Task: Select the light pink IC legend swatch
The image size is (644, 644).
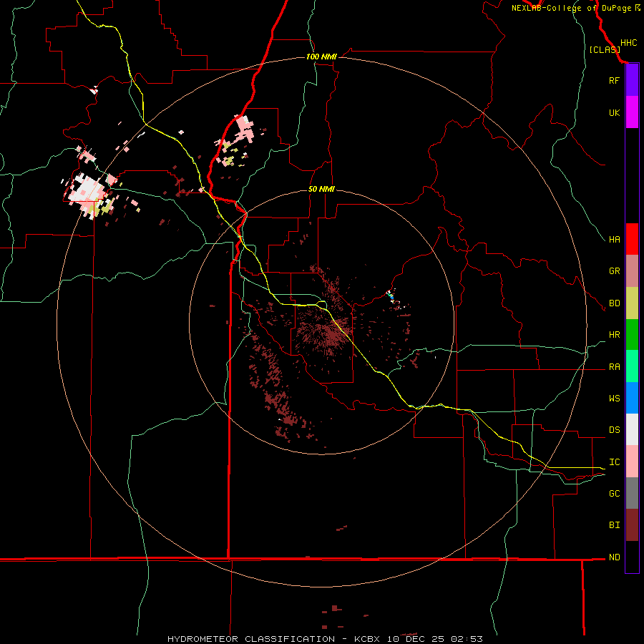Action: 632,462
